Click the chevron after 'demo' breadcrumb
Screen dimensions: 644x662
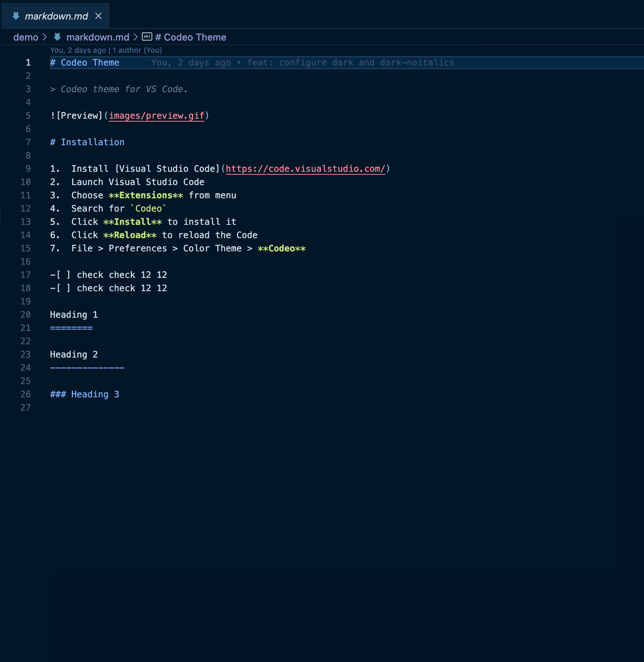coord(45,37)
